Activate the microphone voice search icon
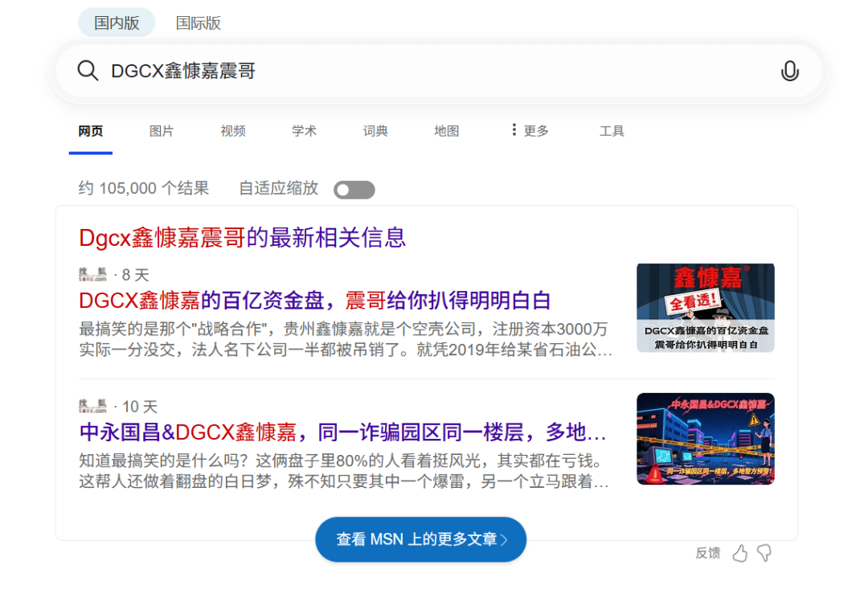The image size is (868, 602). click(x=789, y=72)
